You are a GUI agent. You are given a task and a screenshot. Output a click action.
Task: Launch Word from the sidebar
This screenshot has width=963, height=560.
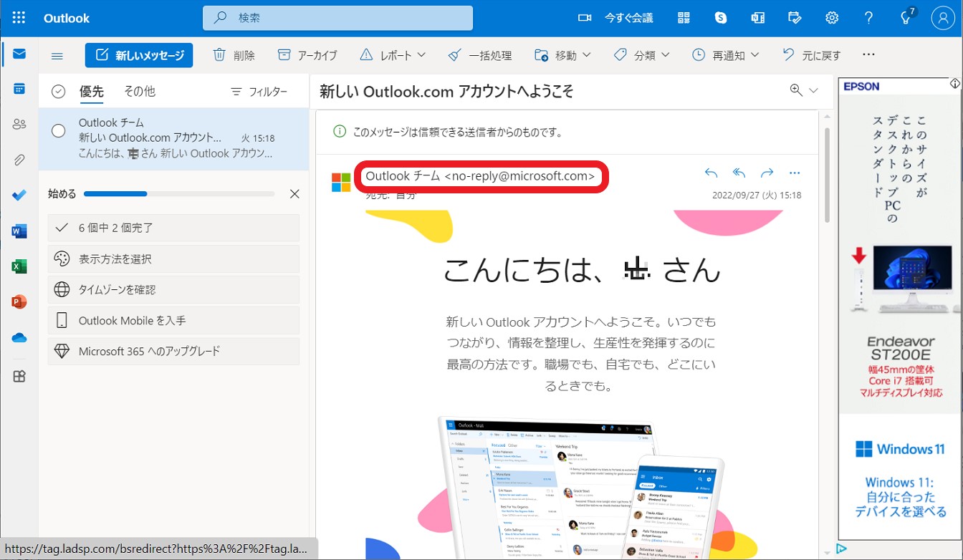point(19,231)
